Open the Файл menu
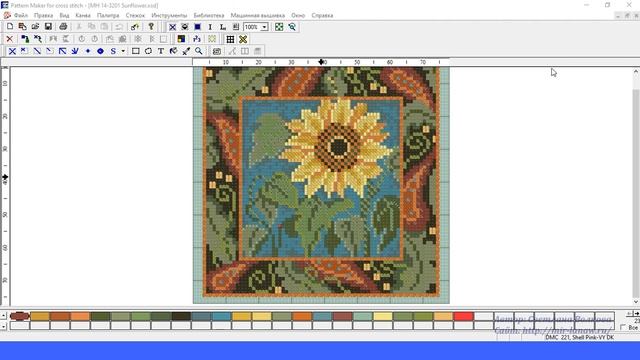 point(20,16)
